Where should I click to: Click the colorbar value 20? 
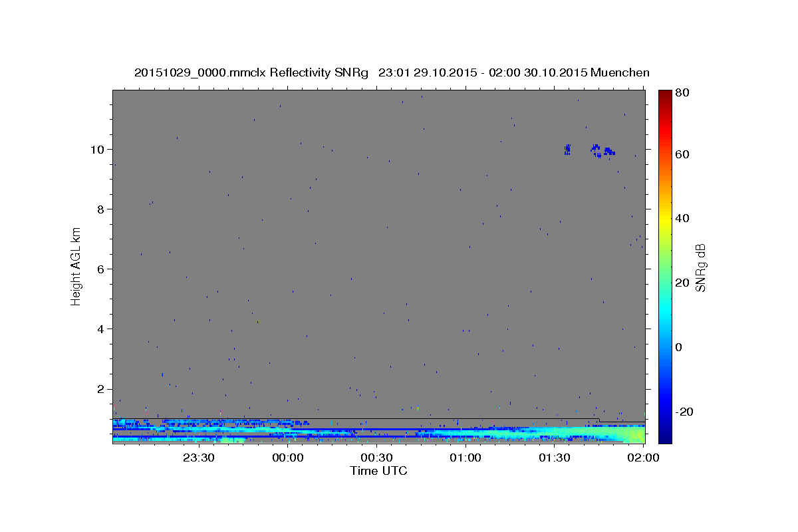click(x=683, y=283)
